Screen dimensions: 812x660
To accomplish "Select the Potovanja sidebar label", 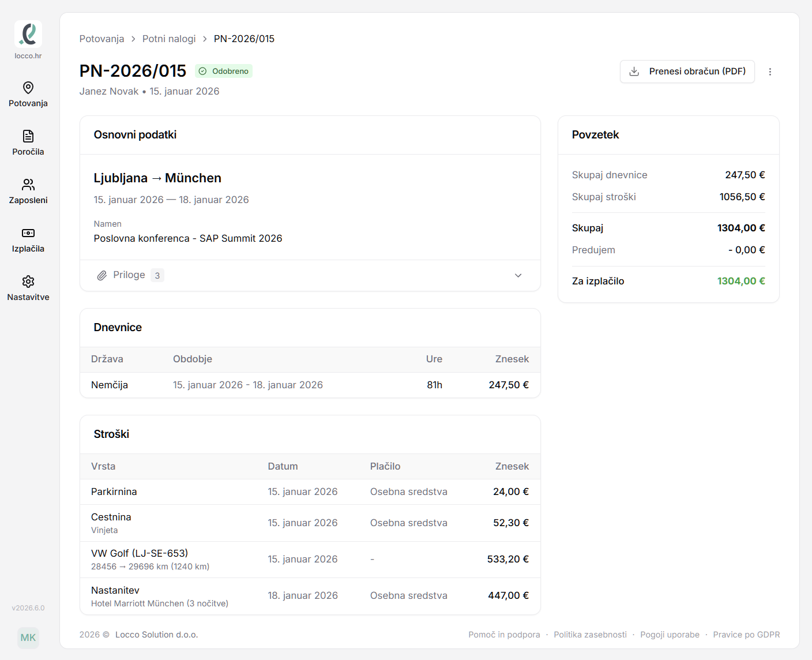I will (28, 103).
